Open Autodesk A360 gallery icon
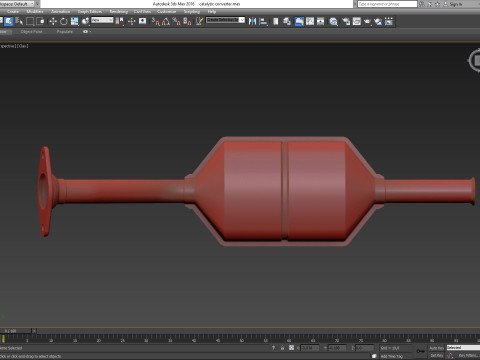This screenshot has height=360, width=480. [389, 22]
